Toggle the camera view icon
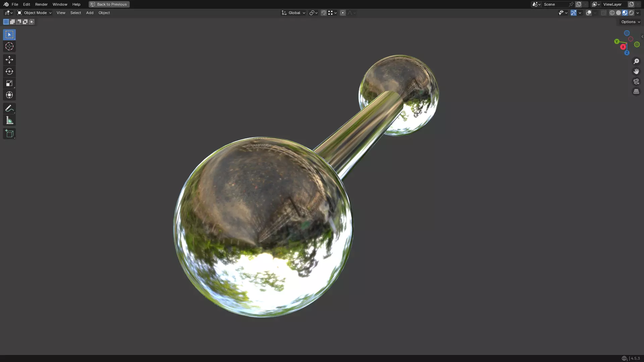The image size is (644, 362). (636, 81)
